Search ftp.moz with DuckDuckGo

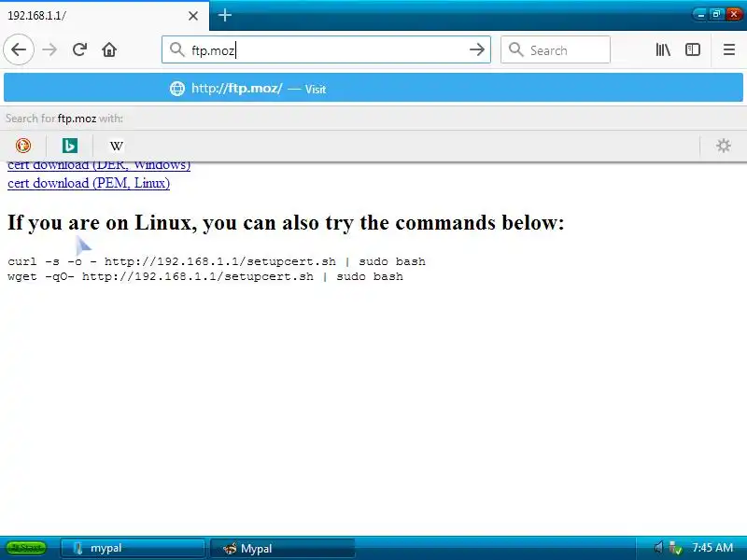tap(23, 146)
